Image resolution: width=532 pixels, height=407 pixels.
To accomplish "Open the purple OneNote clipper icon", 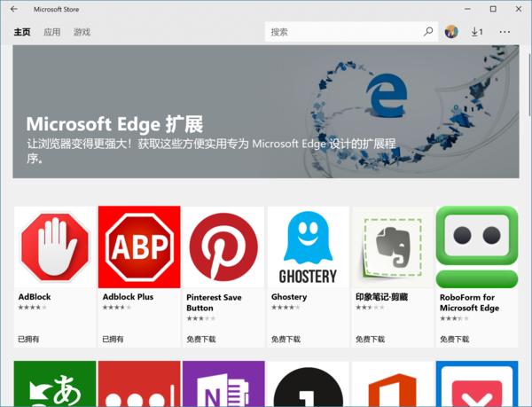I will (223, 384).
